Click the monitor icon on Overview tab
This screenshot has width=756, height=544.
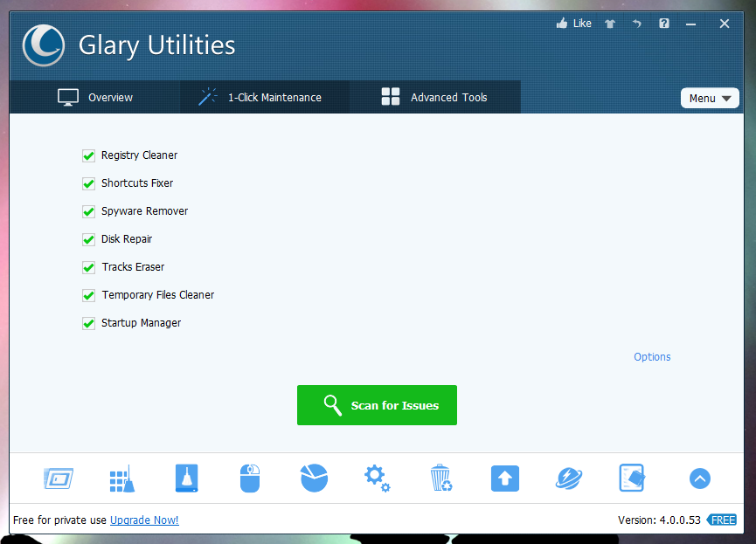[68, 97]
